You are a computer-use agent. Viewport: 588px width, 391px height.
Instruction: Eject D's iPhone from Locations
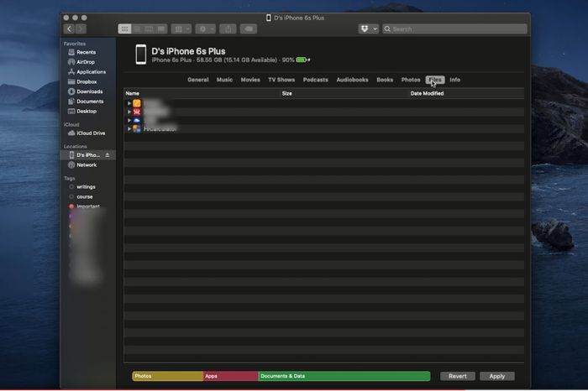tap(107, 155)
